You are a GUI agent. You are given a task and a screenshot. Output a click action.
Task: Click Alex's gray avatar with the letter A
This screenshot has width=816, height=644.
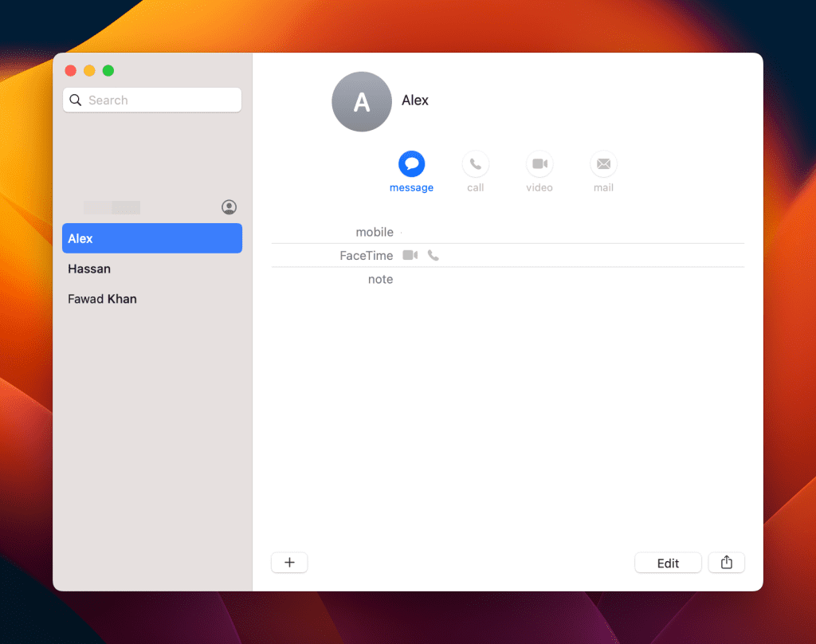pos(361,102)
